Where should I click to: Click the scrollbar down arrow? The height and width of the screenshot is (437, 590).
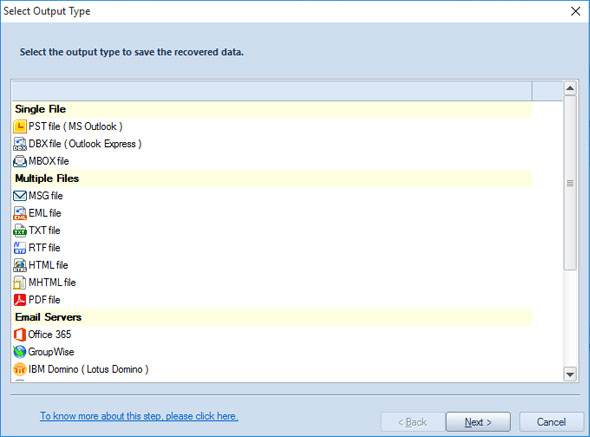(570, 374)
